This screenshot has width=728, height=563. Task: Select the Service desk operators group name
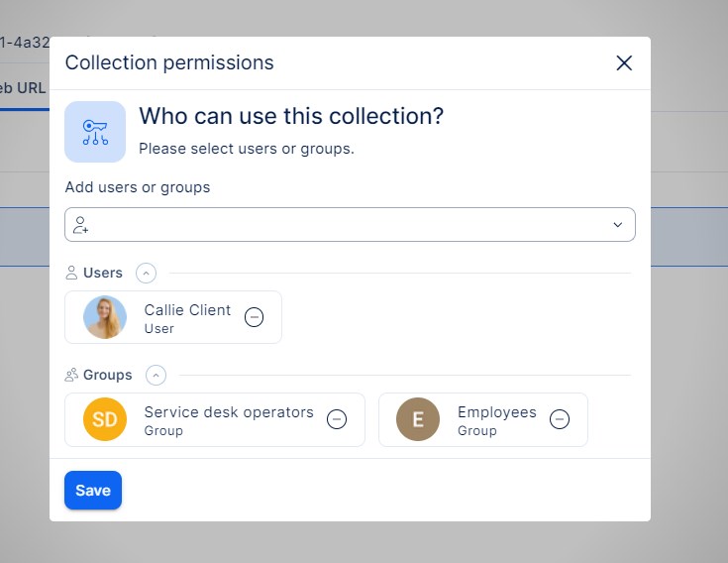click(229, 412)
